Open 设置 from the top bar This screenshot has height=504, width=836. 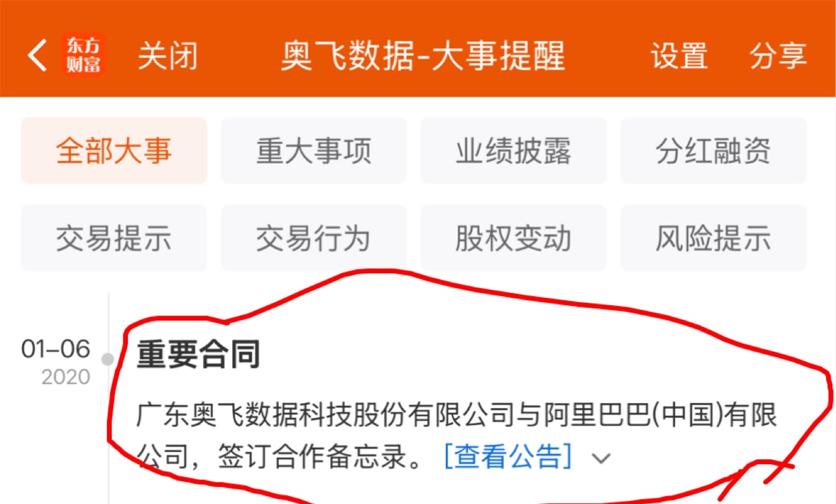tap(679, 56)
